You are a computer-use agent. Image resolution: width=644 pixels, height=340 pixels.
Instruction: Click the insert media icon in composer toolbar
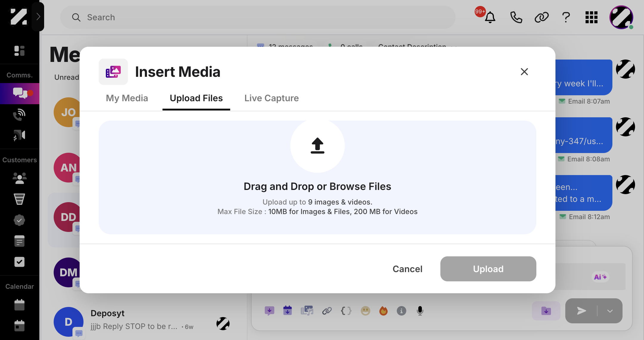point(307,311)
